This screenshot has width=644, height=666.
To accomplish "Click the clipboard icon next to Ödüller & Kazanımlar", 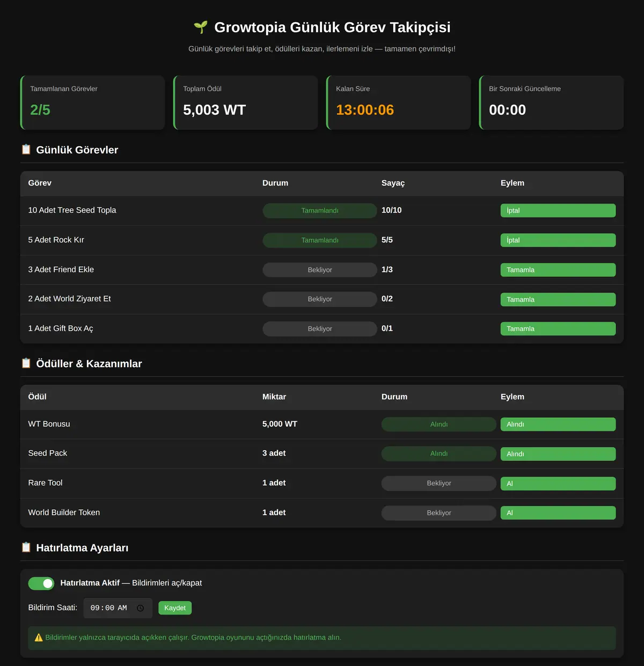I will coord(26,363).
